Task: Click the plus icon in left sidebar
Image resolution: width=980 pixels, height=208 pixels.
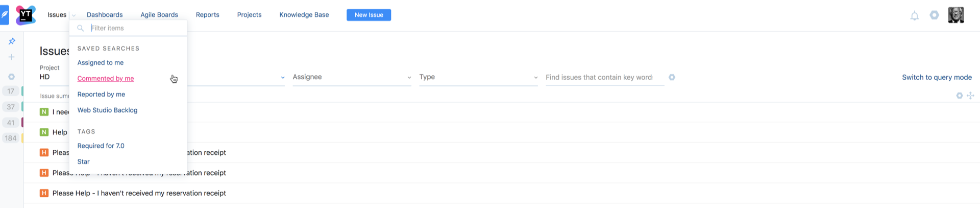Action: pyautogui.click(x=11, y=57)
